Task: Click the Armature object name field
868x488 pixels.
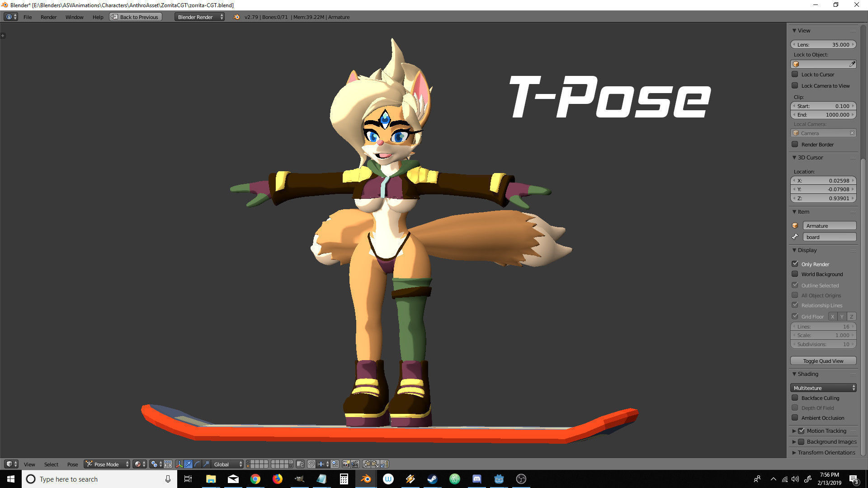Action: click(829, 225)
